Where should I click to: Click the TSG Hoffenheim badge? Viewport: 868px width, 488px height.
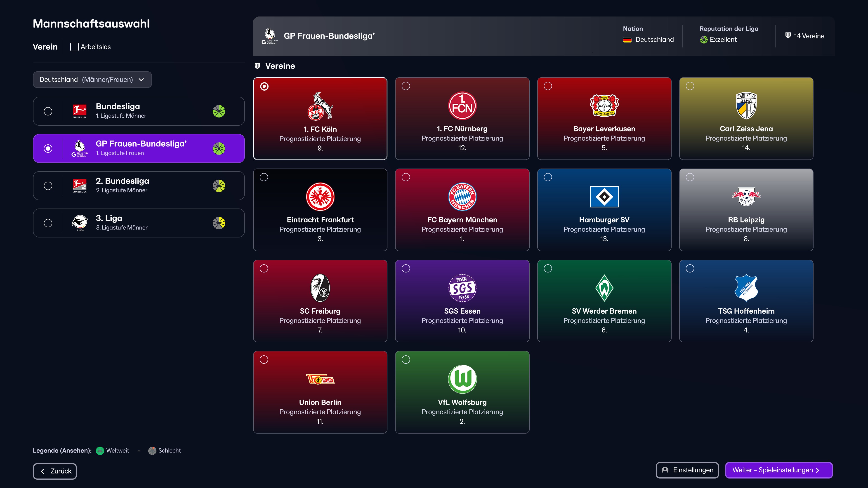[x=746, y=288]
